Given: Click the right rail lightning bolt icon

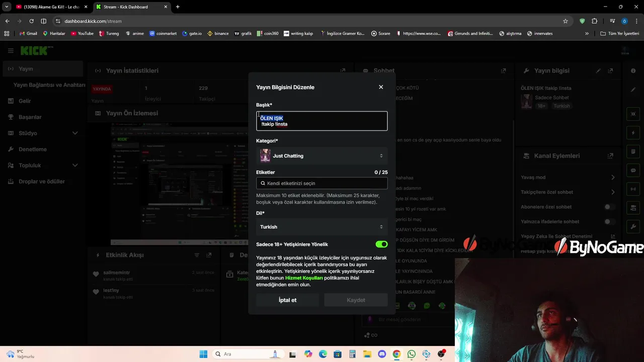Looking at the screenshot, I should 633,133.
